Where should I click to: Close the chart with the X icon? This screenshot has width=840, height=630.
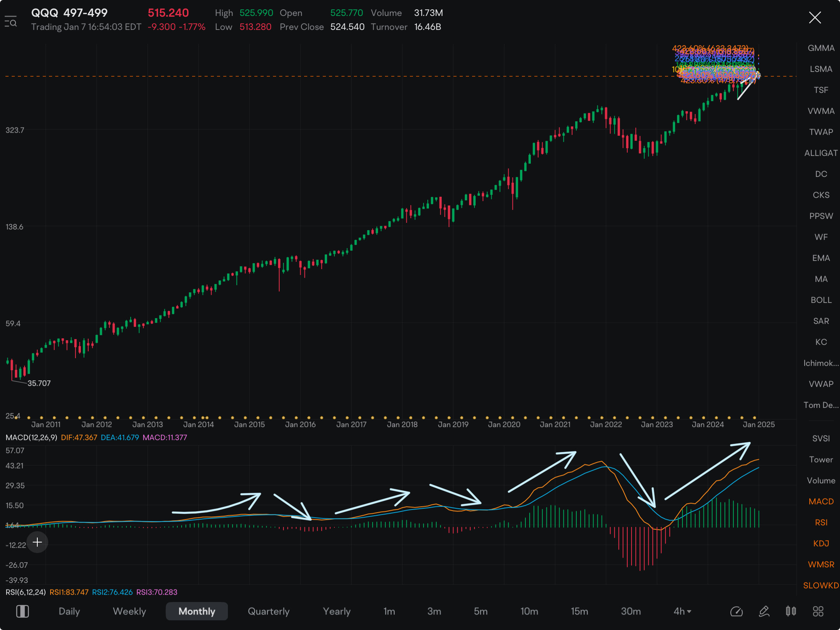click(x=815, y=17)
